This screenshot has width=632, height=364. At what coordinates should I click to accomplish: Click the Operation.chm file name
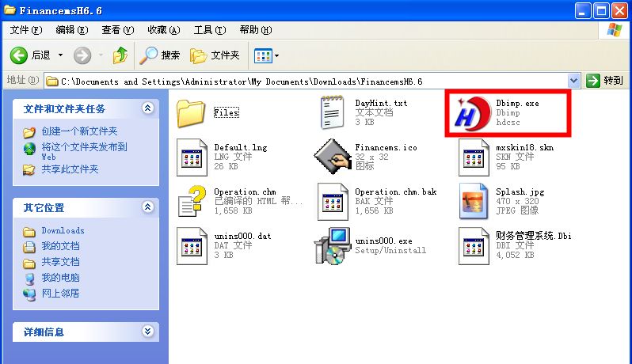pyautogui.click(x=245, y=191)
